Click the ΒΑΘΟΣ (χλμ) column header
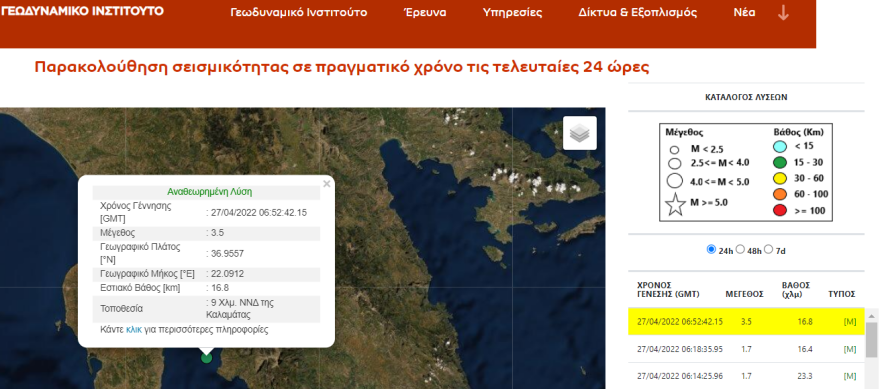This screenshot has height=389, width=880. coord(796,290)
